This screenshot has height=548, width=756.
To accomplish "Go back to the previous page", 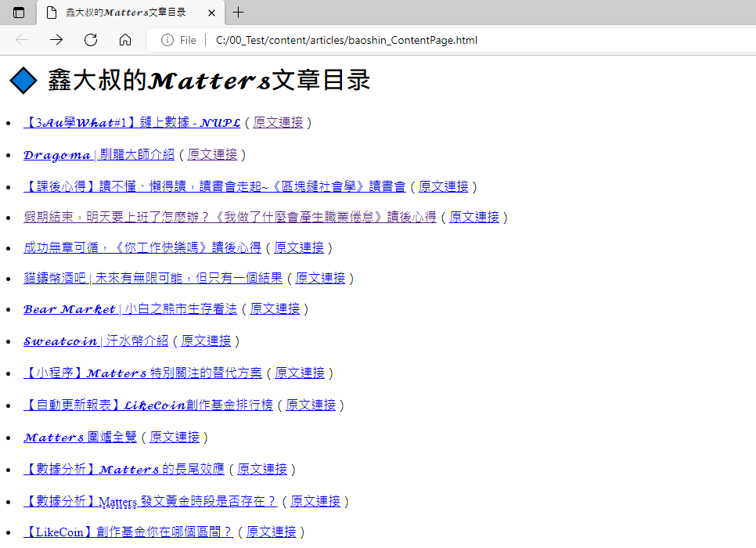I will (22, 40).
